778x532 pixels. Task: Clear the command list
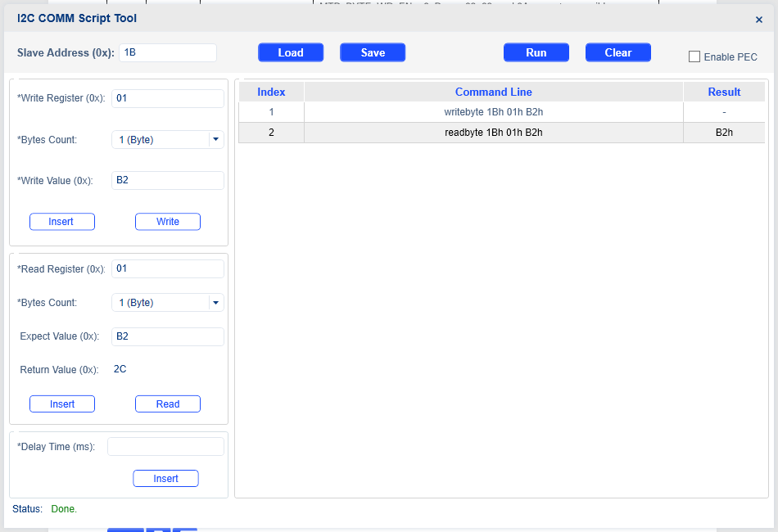pyautogui.click(x=618, y=52)
